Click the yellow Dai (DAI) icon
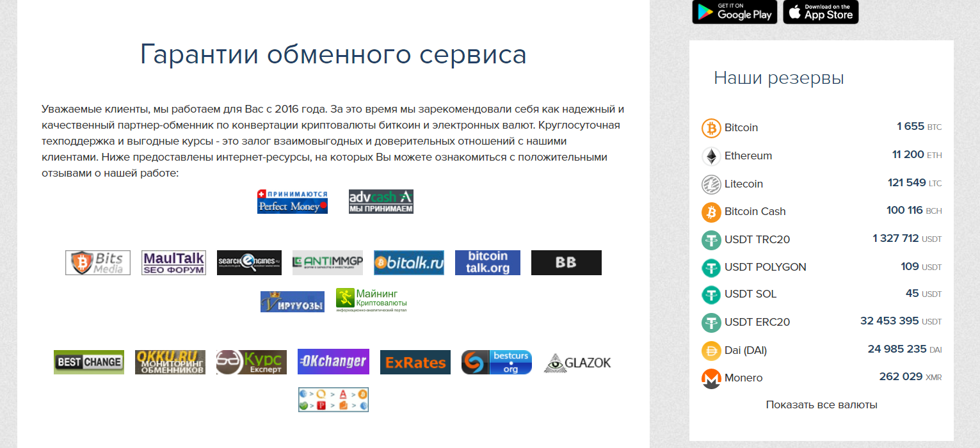The width and height of the screenshot is (980, 448). [x=711, y=351]
